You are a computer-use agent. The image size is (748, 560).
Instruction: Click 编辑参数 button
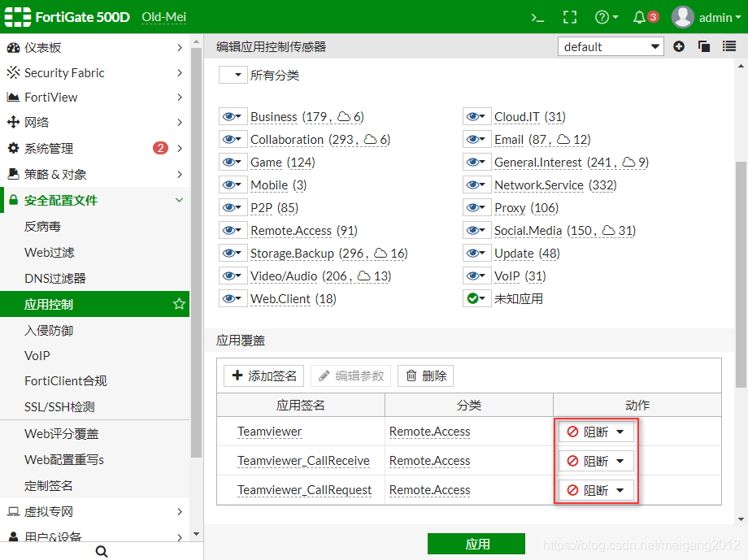(x=350, y=376)
